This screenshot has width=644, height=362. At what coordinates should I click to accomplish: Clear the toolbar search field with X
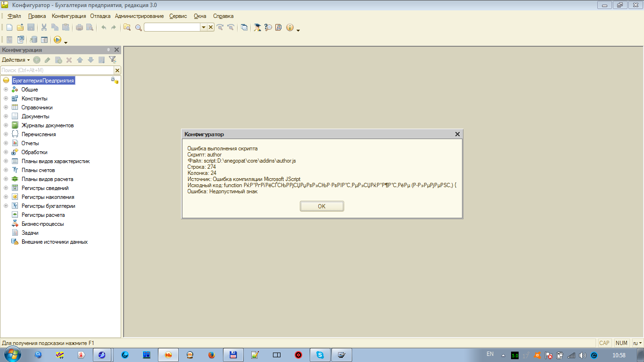(x=211, y=27)
